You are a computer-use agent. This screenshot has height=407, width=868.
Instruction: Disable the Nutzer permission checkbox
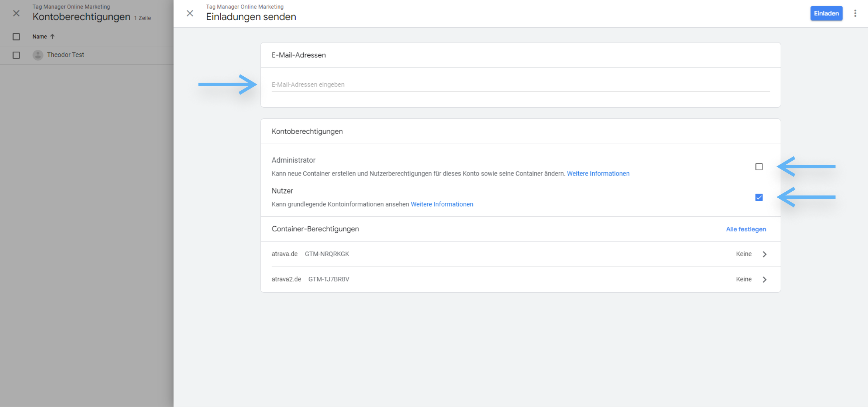pyautogui.click(x=759, y=198)
